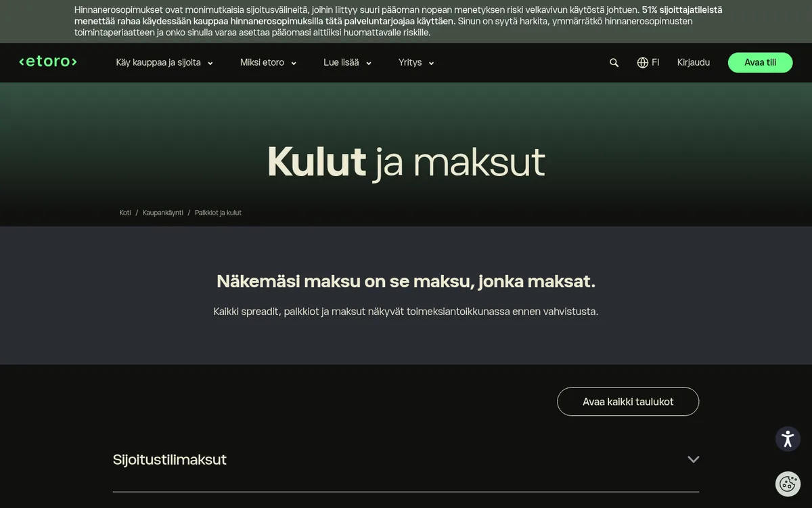This screenshot has height=508, width=812.
Task: Open the search magnifier icon
Action: click(x=614, y=62)
